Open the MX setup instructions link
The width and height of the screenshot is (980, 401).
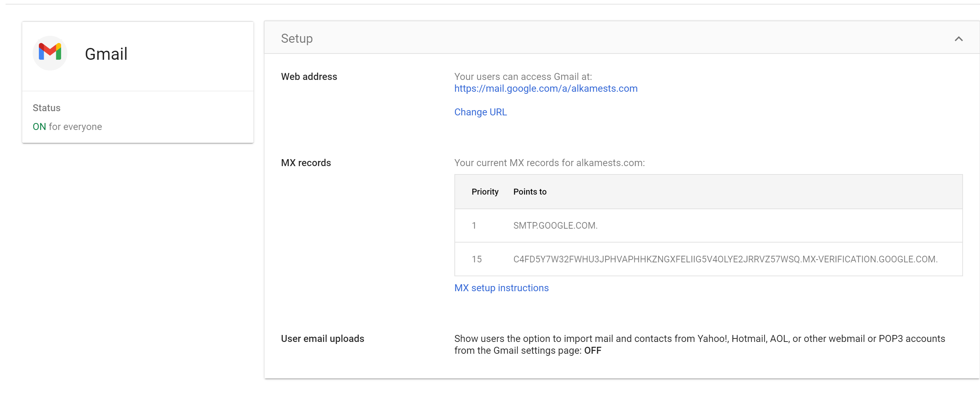pyautogui.click(x=501, y=288)
